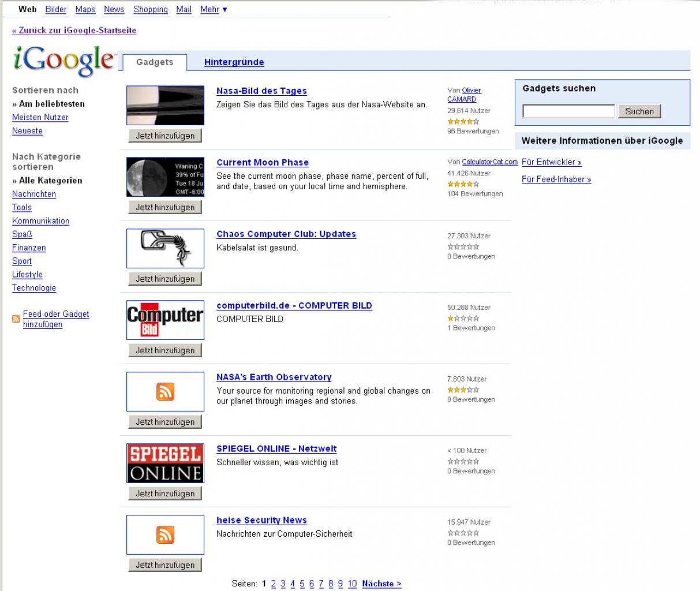
Task: Open author link Olivier CAMARD
Action: click(464, 95)
